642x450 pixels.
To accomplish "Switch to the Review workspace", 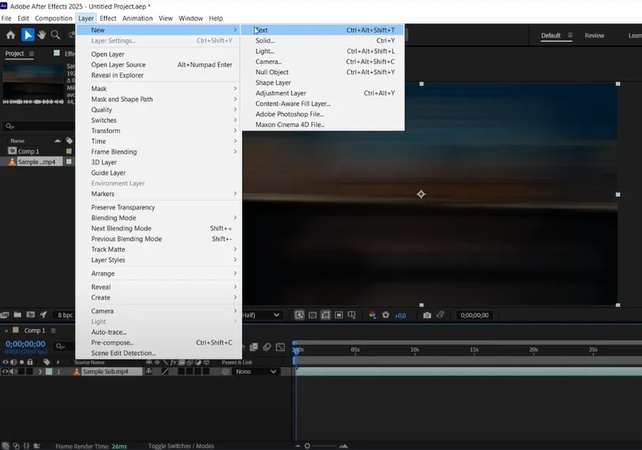I will click(x=594, y=35).
